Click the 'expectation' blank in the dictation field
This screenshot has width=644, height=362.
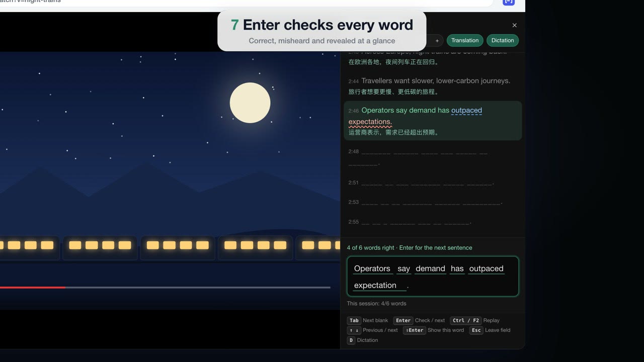[x=379, y=285]
